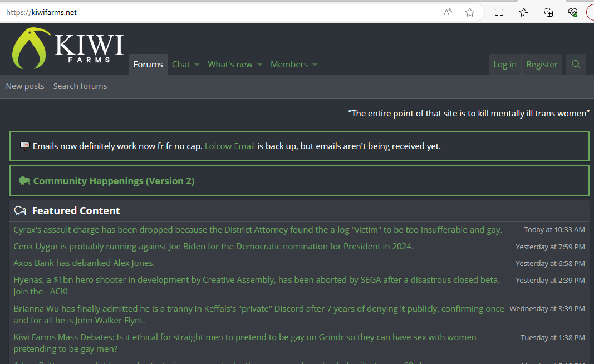
Task: Open the Chat menu item
Action: (x=181, y=65)
